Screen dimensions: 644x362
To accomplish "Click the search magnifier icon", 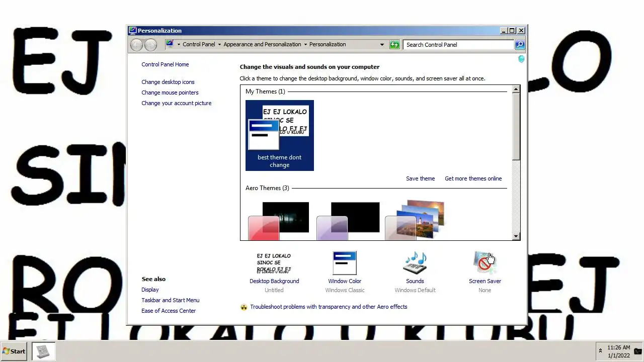I will [x=520, y=45].
